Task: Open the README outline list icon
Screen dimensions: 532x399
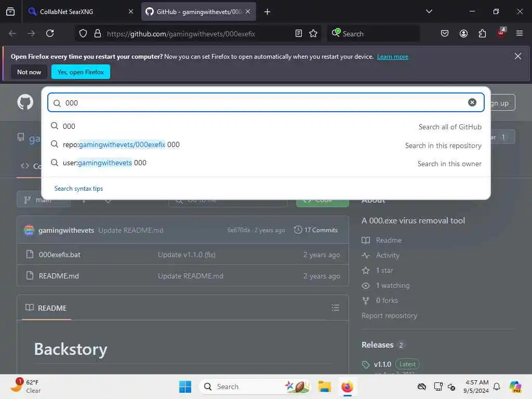Action: pos(336,308)
